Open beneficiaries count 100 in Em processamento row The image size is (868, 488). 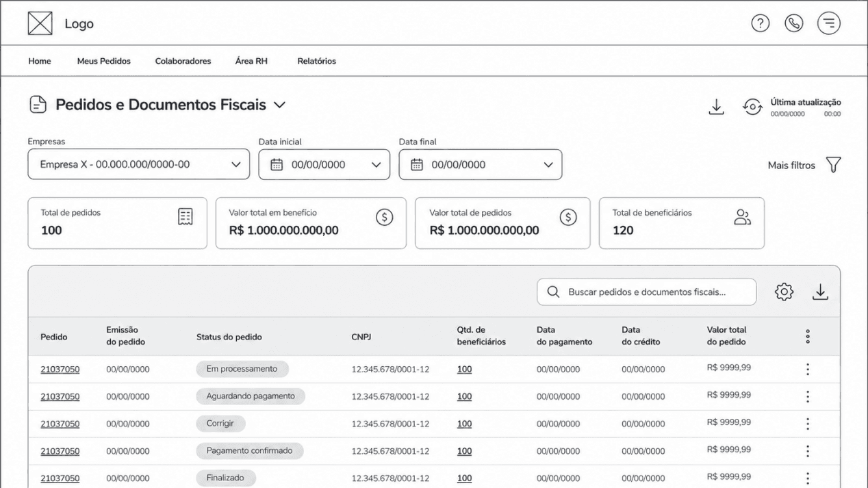(464, 370)
